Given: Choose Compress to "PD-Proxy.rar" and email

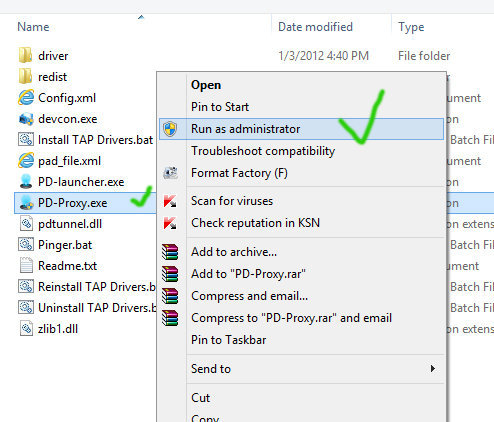Looking at the screenshot, I should click(291, 318).
